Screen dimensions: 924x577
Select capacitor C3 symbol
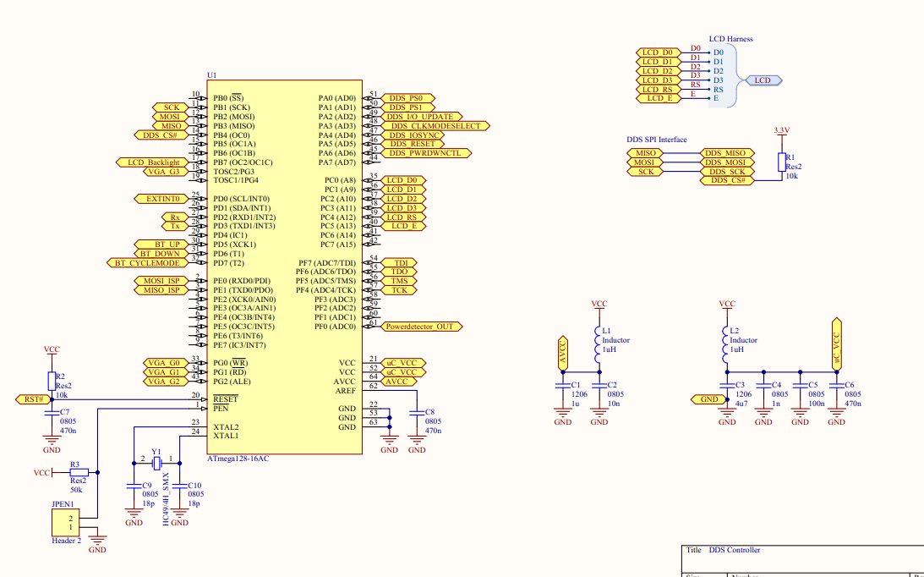[727, 385]
